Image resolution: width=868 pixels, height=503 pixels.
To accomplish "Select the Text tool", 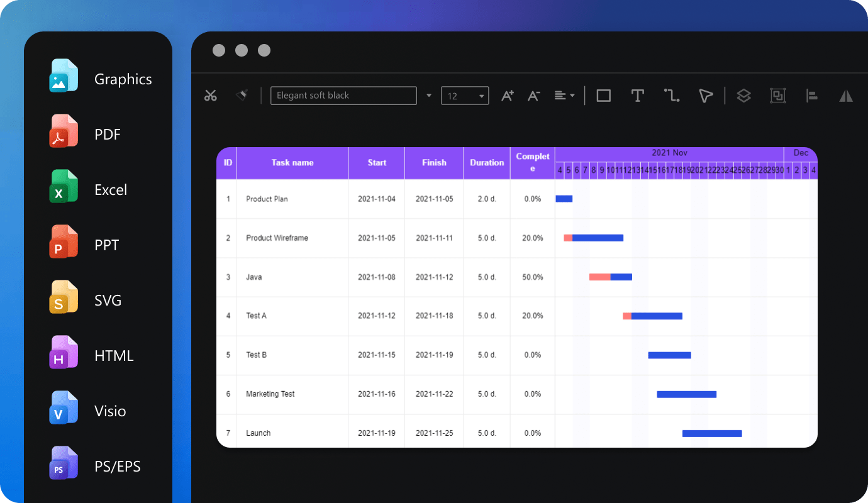I will [637, 96].
